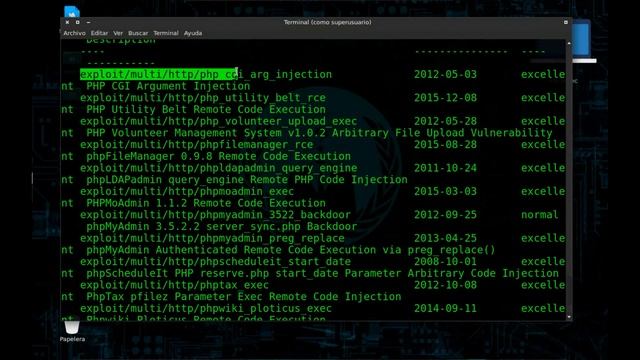Open the Ayuda menu
The width and height of the screenshot is (640, 360).
click(193, 33)
